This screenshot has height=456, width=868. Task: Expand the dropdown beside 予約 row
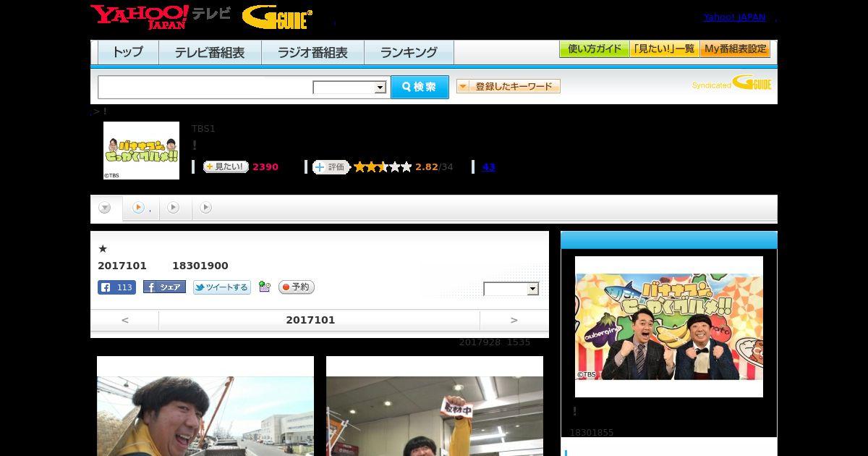click(511, 289)
